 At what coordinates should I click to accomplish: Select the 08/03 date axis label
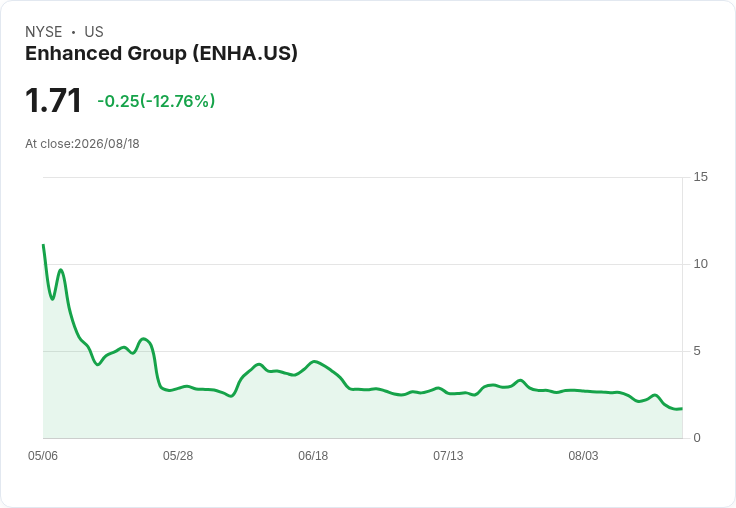(583, 455)
